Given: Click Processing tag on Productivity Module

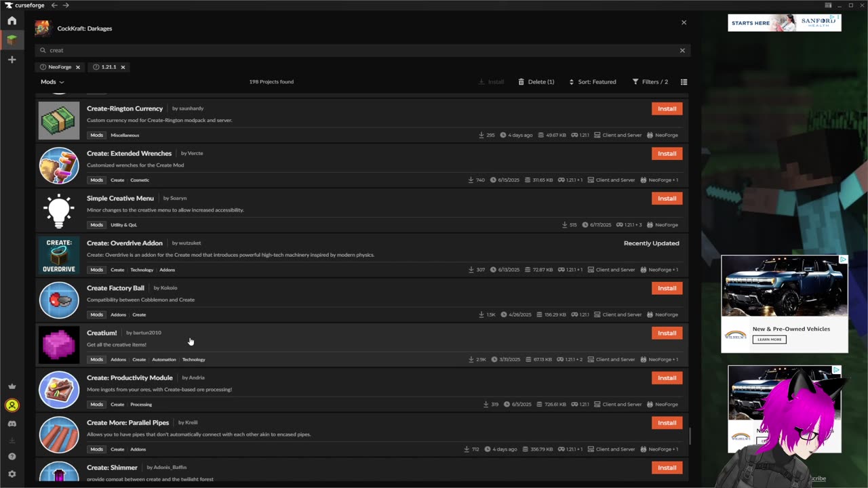Looking at the screenshot, I should coord(141,404).
